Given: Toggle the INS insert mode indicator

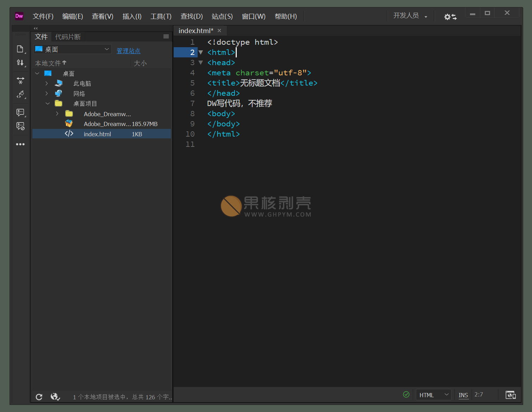Looking at the screenshot, I should [x=463, y=395].
